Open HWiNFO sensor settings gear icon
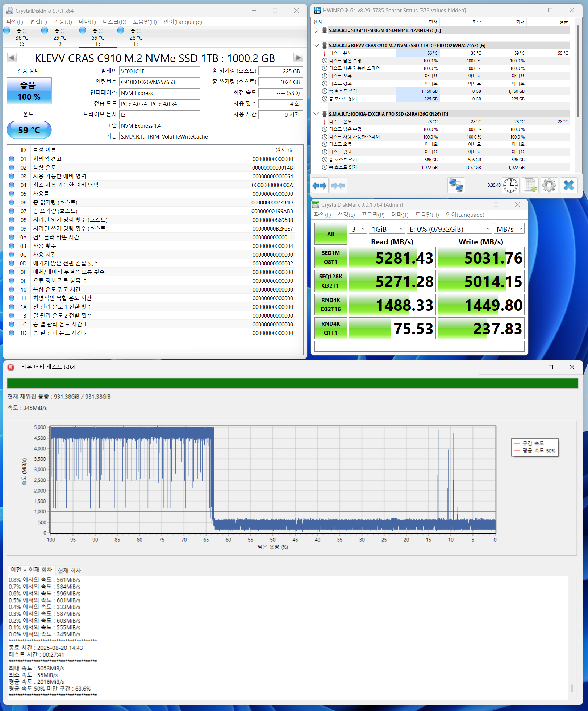 549,186
